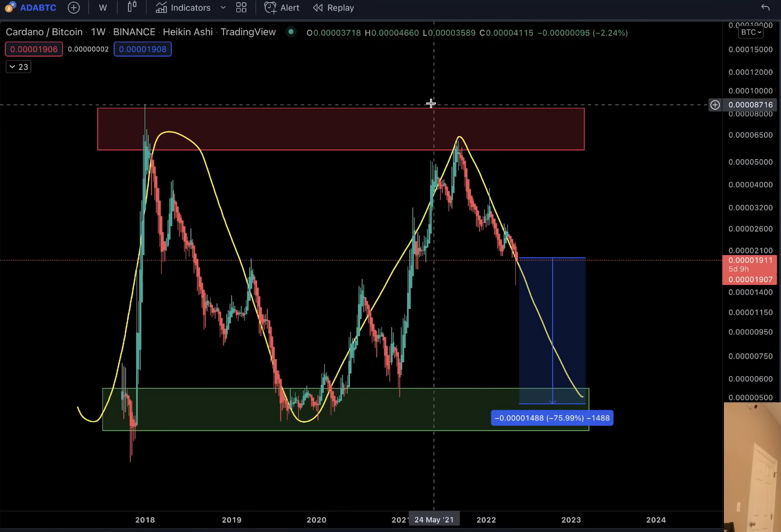This screenshot has width=781, height=532.
Task: Open the BTC currency dropdown on price axis
Action: pyautogui.click(x=751, y=32)
